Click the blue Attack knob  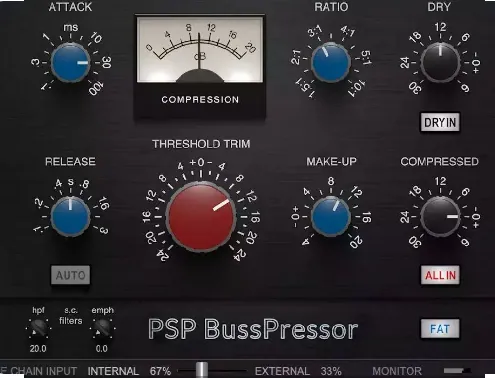click(x=70, y=63)
